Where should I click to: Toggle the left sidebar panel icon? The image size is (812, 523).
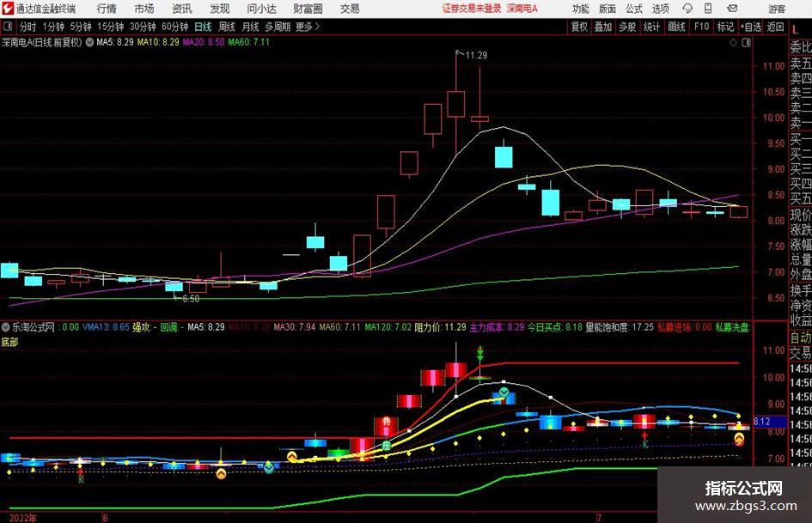7,27
